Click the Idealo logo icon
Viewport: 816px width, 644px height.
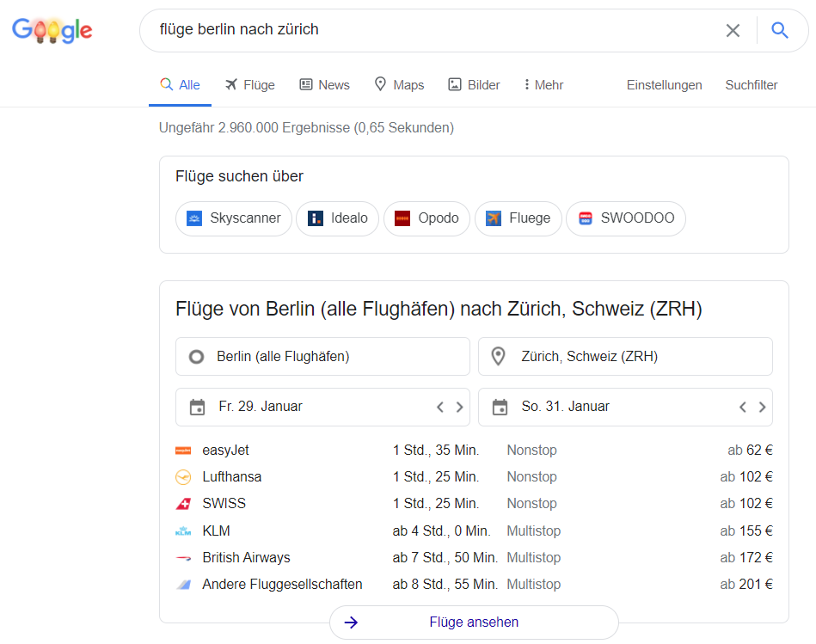coord(316,218)
